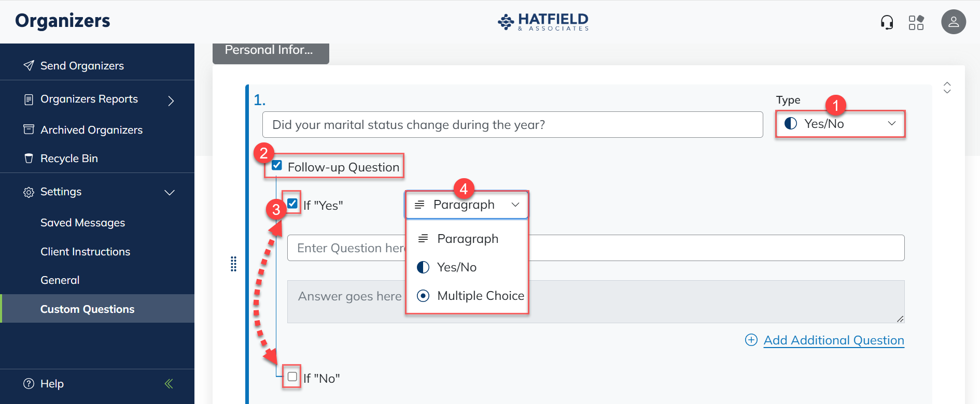The height and width of the screenshot is (404, 980).
Task: Choose Multiple Choice from dropdown list
Action: point(480,296)
